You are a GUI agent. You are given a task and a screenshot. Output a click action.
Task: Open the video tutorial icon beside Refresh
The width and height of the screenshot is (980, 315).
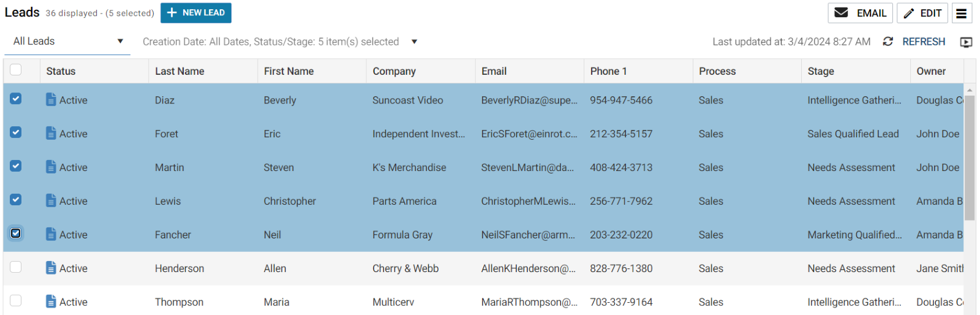click(966, 42)
